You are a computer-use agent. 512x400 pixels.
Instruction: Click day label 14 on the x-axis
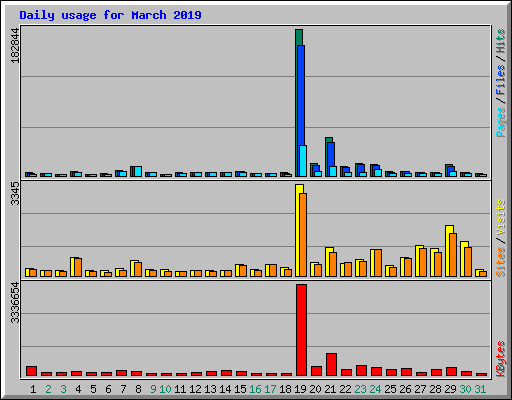[225, 389]
